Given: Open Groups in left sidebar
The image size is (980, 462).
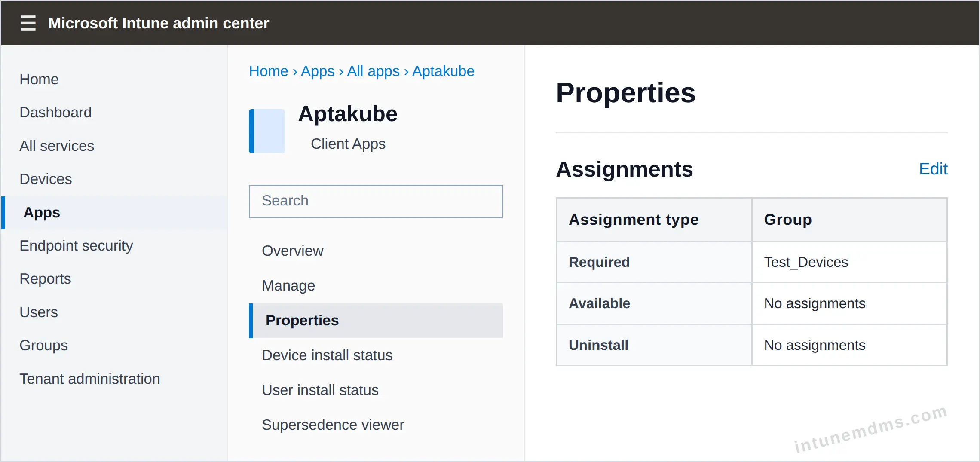Looking at the screenshot, I should (44, 345).
